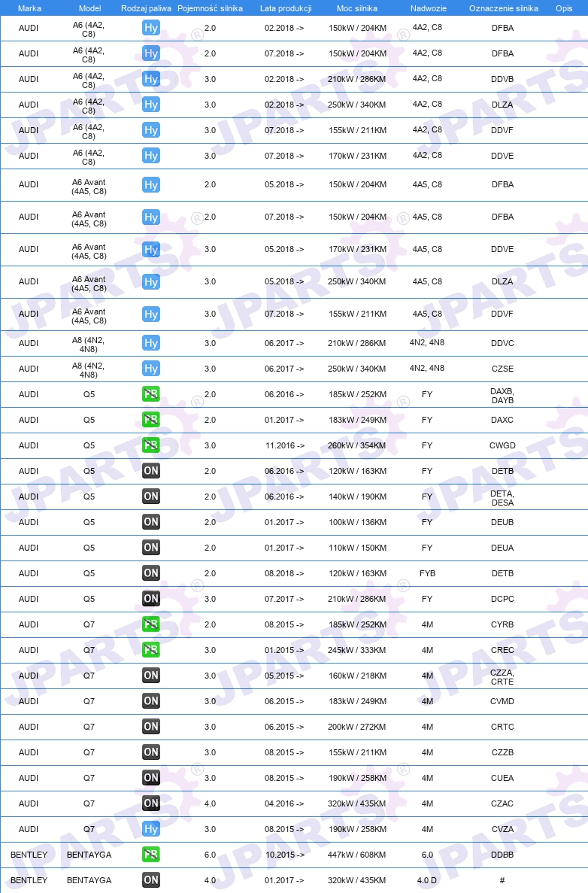This screenshot has height=893, width=588.
Task: Click the ON diesel icon in the Q5 DEUB row
Action: point(151,521)
